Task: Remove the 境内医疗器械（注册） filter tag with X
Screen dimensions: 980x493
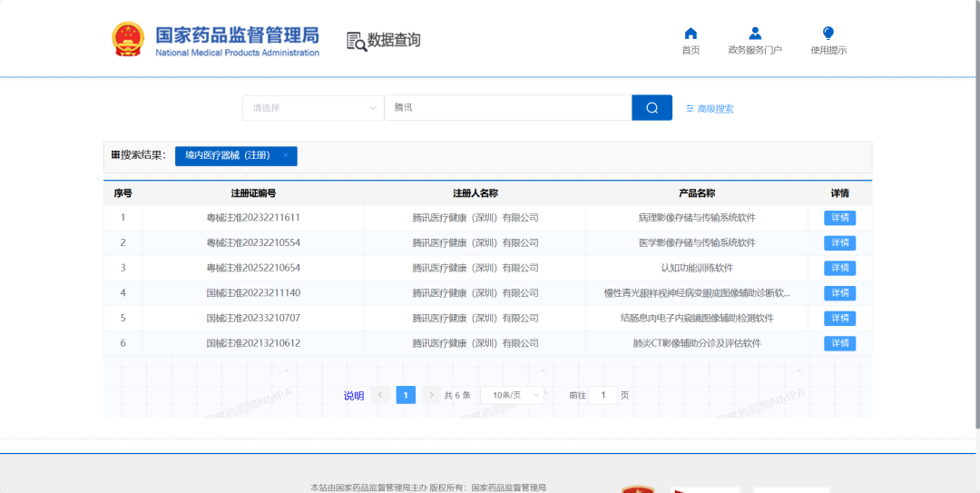Action: 286,155
